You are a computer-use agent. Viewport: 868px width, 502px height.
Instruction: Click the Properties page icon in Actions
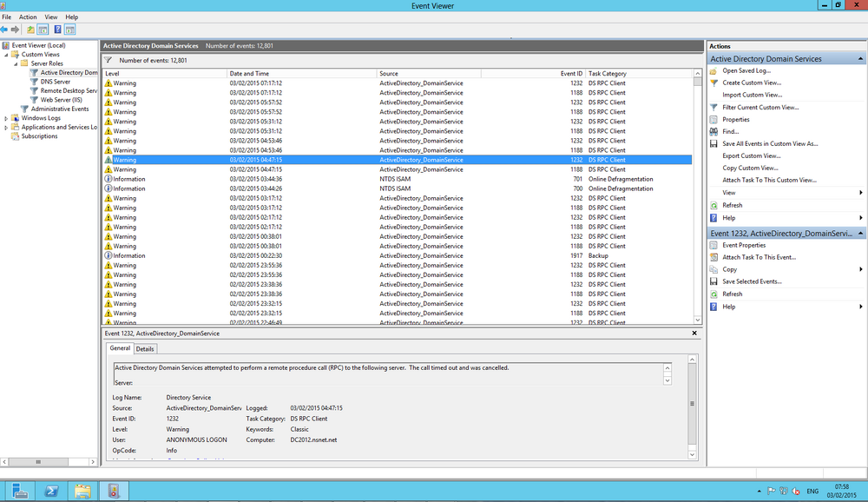713,119
